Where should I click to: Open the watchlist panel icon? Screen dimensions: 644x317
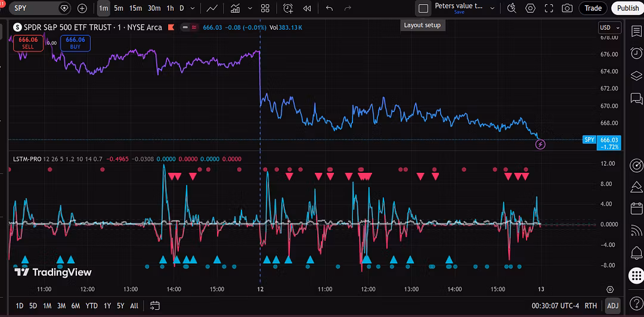tap(636, 31)
